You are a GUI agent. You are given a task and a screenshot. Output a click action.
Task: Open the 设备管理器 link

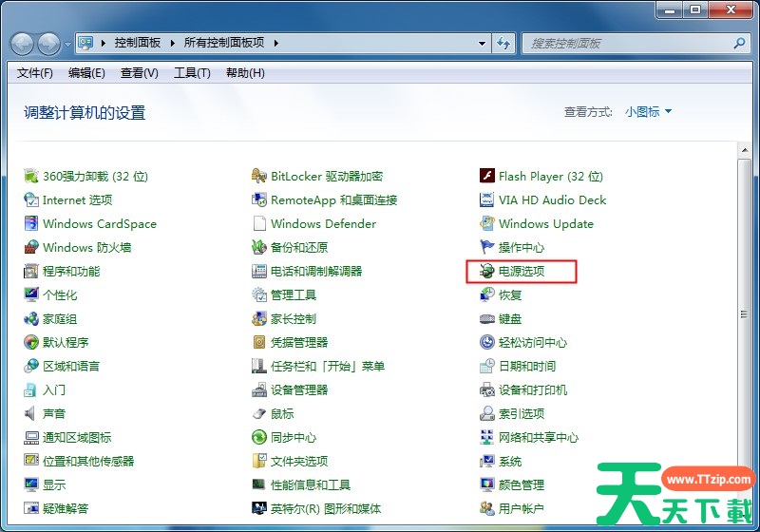299,390
